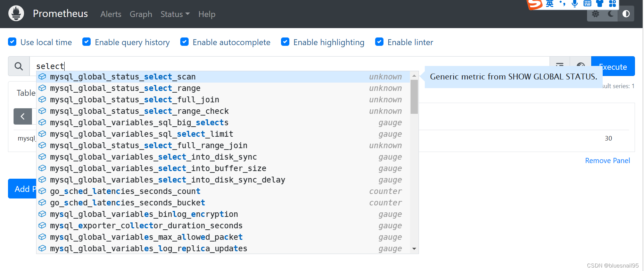Click the autocomplete list scrollbar thumb
Viewport: 644px width, 271px height.
[x=414, y=97]
